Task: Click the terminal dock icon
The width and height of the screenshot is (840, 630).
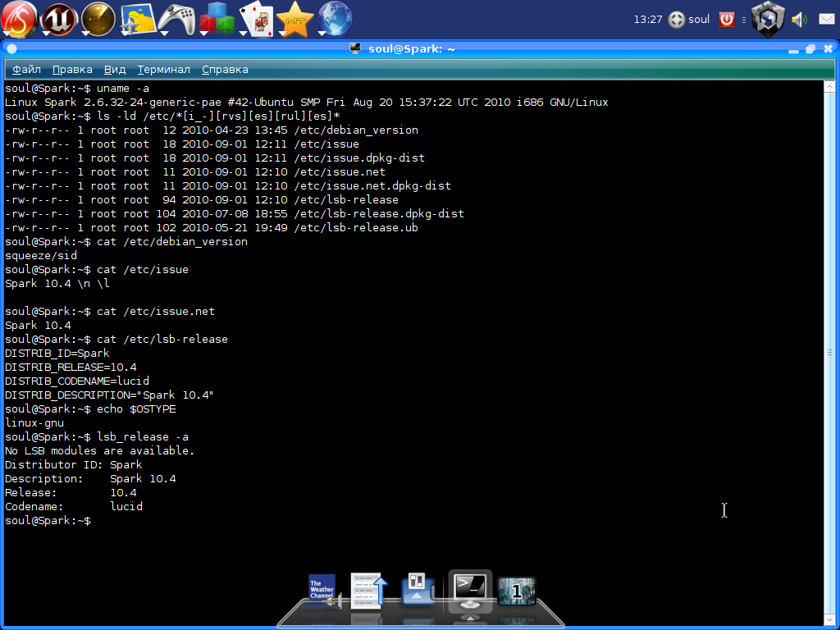Action: pyautogui.click(x=470, y=591)
